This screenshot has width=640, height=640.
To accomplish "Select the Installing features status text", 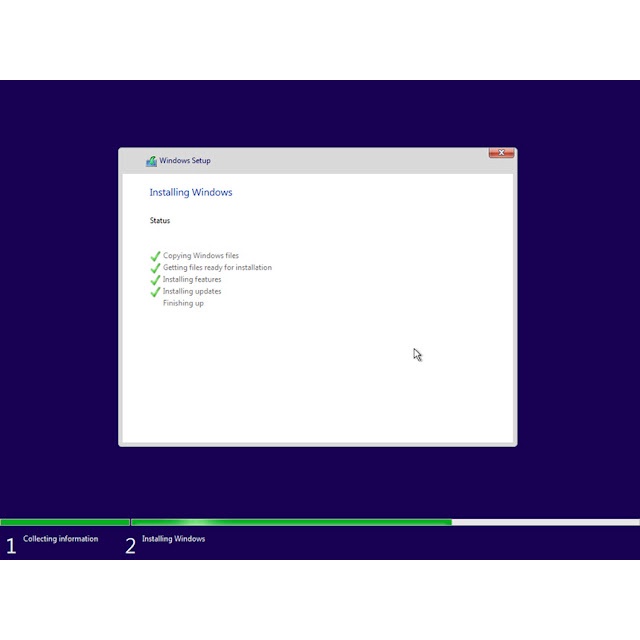I will pyautogui.click(x=192, y=280).
